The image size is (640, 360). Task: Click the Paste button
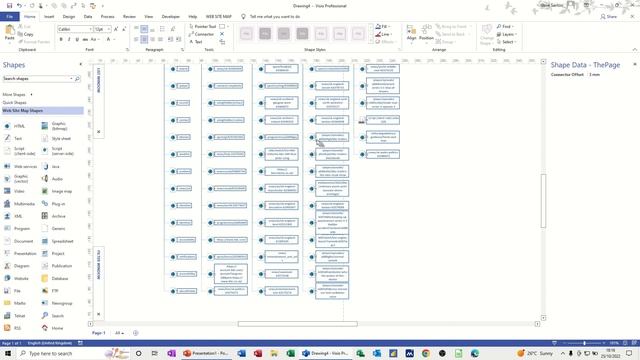(9, 33)
